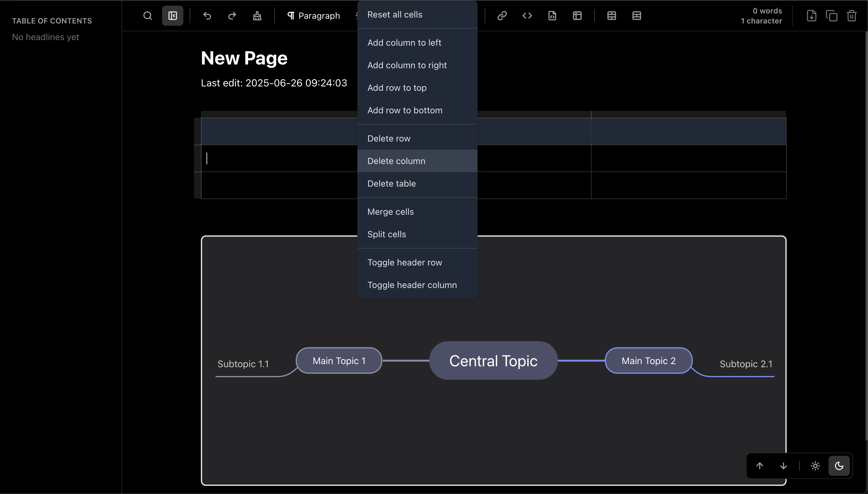Click the code brackets icon
This screenshot has height=494, width=868.
[x=527, y=16]
